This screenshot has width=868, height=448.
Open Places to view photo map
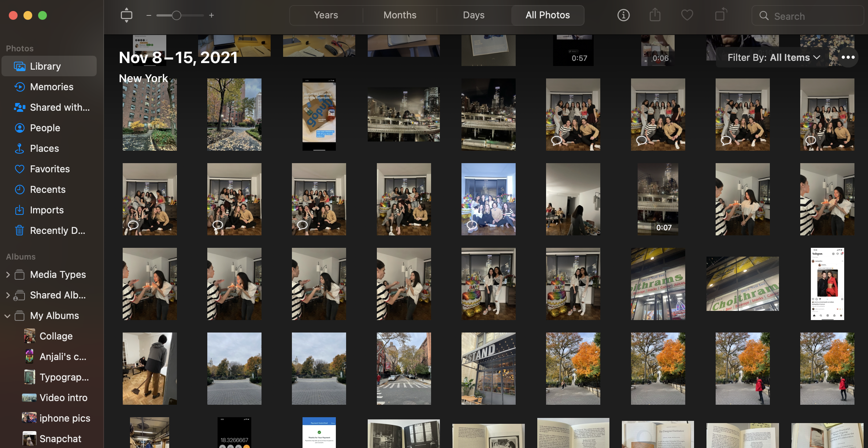[x=44, y=148]
